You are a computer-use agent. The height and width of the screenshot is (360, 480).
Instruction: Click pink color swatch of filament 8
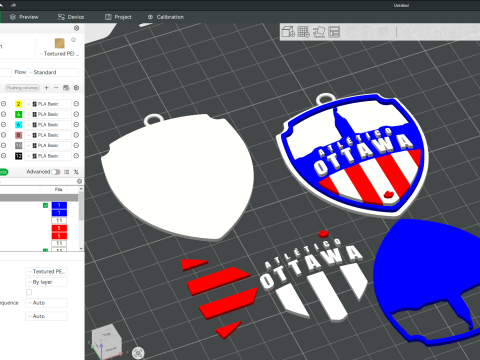pos(19,135)
